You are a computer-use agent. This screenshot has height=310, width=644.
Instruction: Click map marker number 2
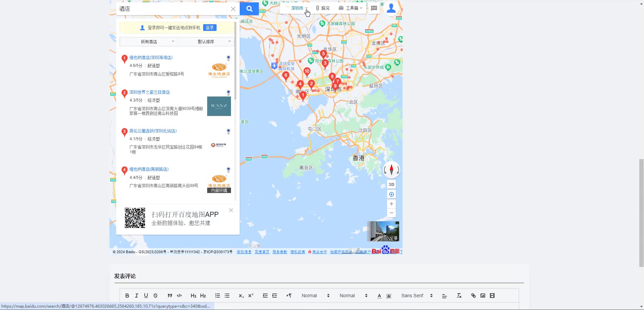[311, 84]
